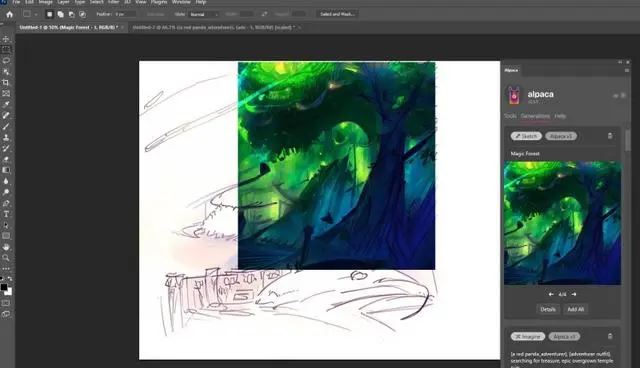
Task: Open the Plugins menu
Action: (159, 2)
